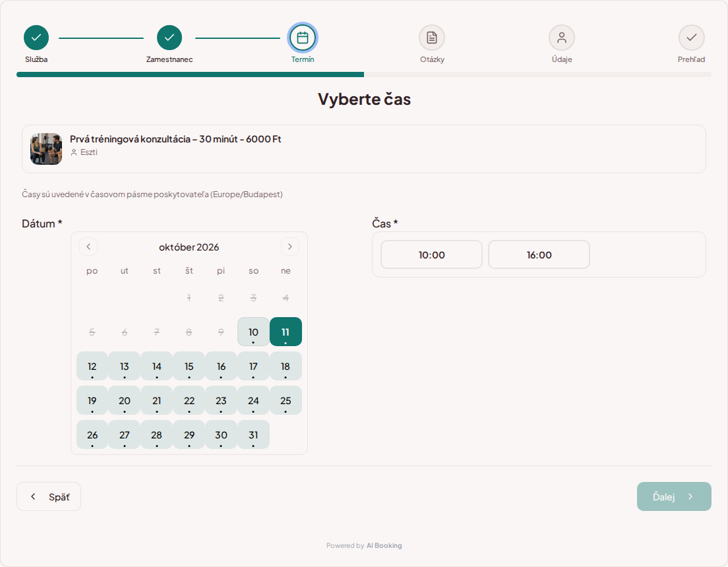The height and width of the screenshot is (567, 728).
Task: Click the employee name Eszti
Action: tap(88, 152)
